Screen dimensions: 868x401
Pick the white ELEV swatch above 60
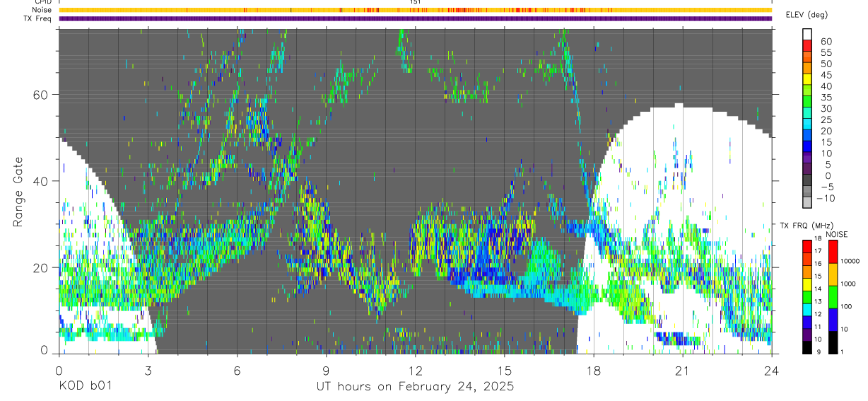coord(807,35)
